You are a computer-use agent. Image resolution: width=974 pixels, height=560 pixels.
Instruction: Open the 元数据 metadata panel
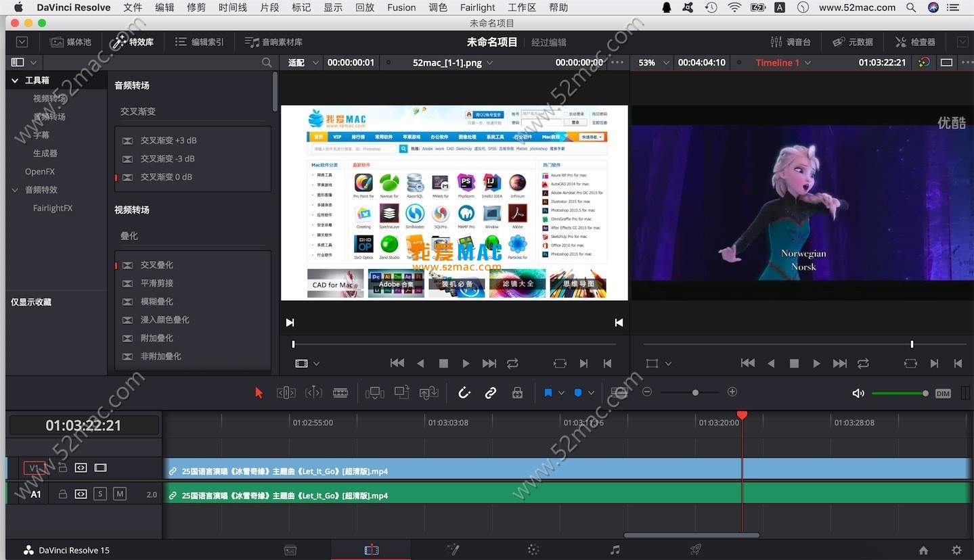(853, 42)
